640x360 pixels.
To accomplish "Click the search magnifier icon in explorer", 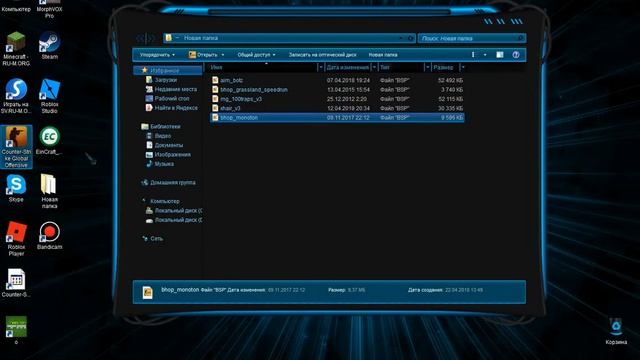I will click(520, 38).
